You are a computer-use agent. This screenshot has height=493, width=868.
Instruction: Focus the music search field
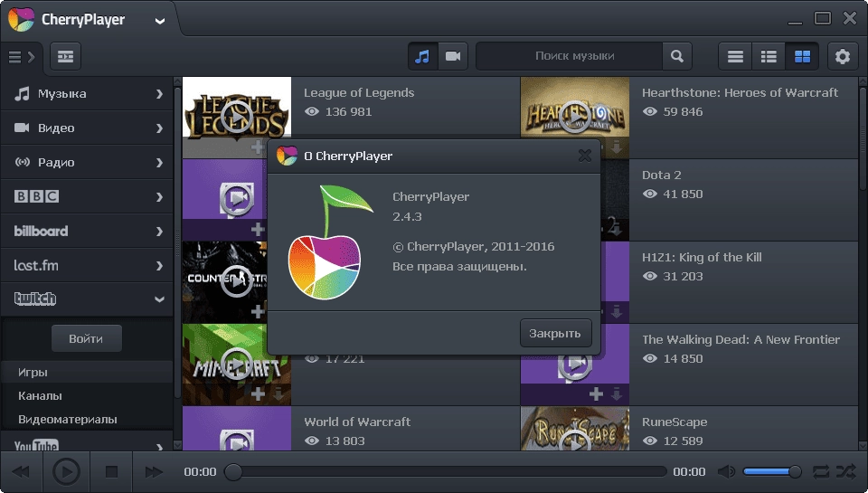pos(570,56)
